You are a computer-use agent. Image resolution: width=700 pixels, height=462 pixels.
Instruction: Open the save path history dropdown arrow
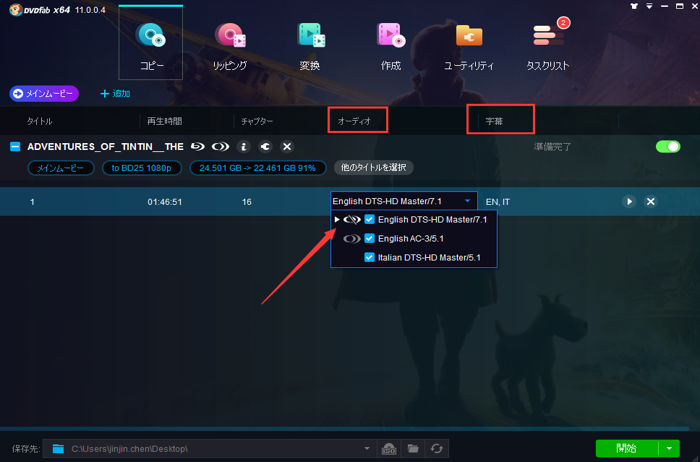coord(367,449)
